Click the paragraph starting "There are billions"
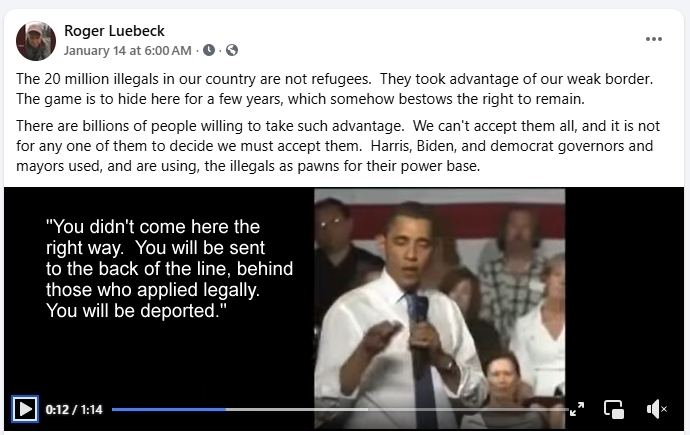 [x=338, y=146]
